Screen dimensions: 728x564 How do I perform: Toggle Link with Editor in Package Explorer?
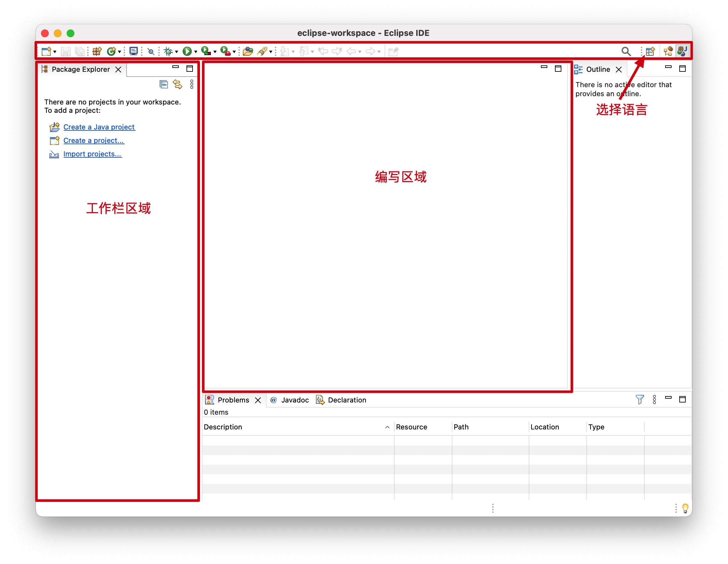pyautogui.click(x=178, y=84)
